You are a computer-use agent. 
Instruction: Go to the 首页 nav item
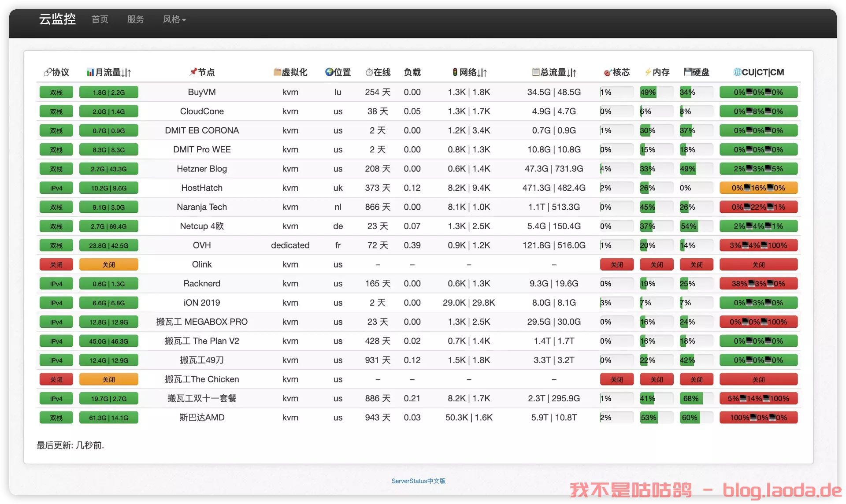(x=100, y=19)
